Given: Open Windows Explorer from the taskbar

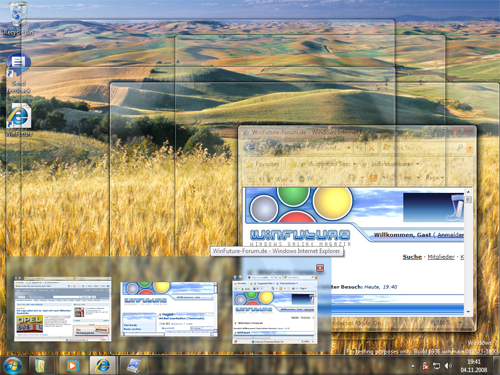Looking at the screenshot, I should (x=42, y=365).
